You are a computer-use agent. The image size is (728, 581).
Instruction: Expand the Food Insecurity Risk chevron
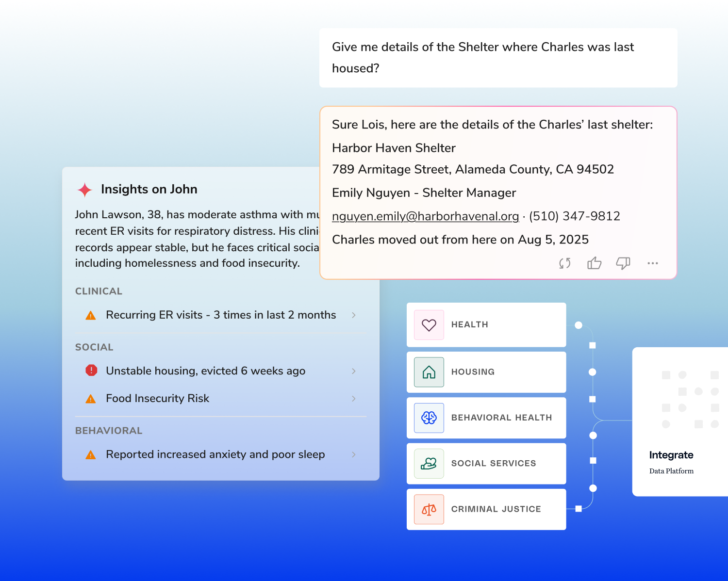354,399
